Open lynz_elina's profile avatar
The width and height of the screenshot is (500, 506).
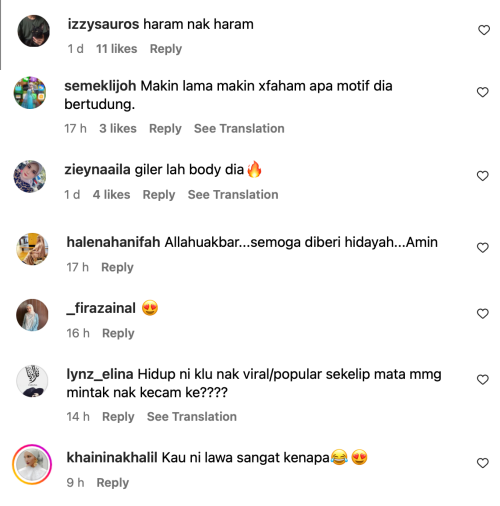(32, 381)
